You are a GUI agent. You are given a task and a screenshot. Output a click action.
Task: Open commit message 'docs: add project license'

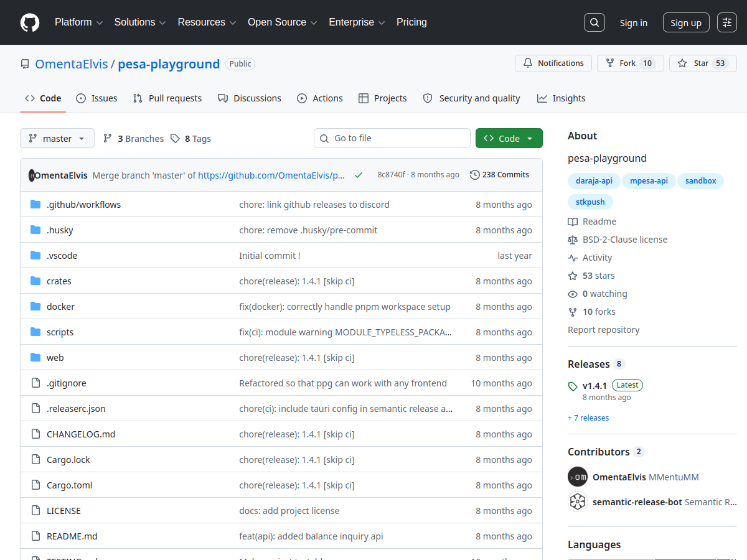click(x=289, y=511)
